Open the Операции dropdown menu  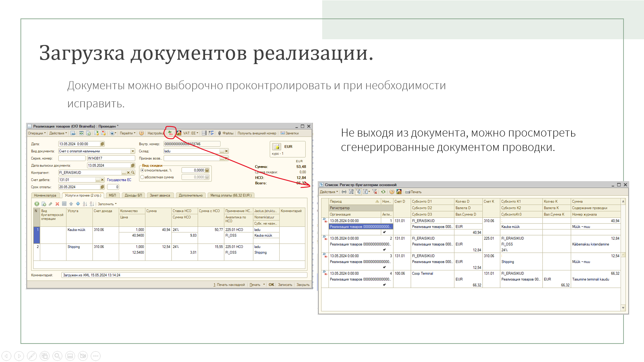[37, 133]
